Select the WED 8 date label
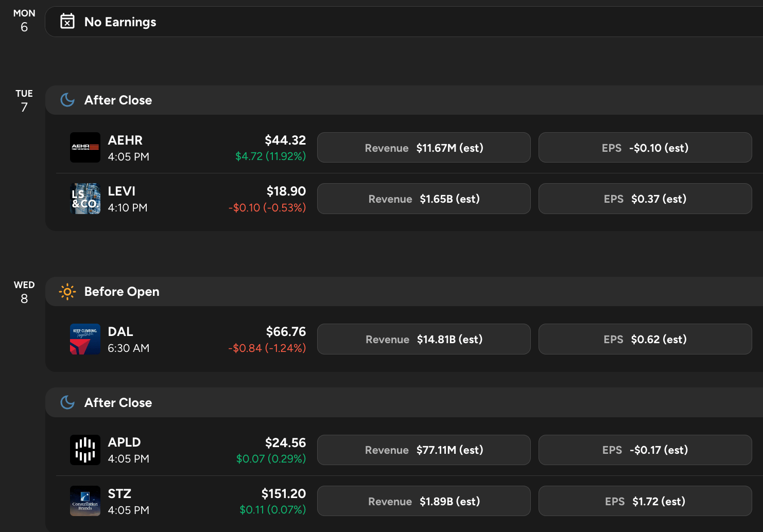The height and width of the screenshot is (532, 763). point(24,292)
